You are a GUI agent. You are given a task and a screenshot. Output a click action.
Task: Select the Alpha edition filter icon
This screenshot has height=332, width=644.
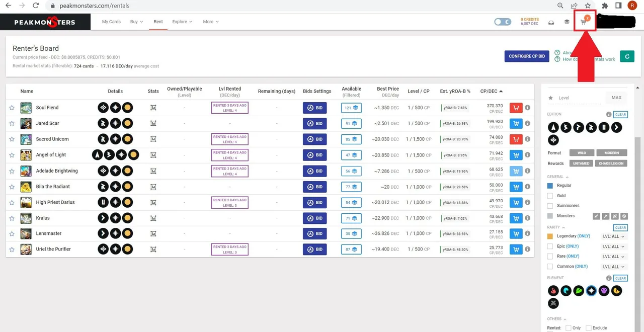[553, 127]
